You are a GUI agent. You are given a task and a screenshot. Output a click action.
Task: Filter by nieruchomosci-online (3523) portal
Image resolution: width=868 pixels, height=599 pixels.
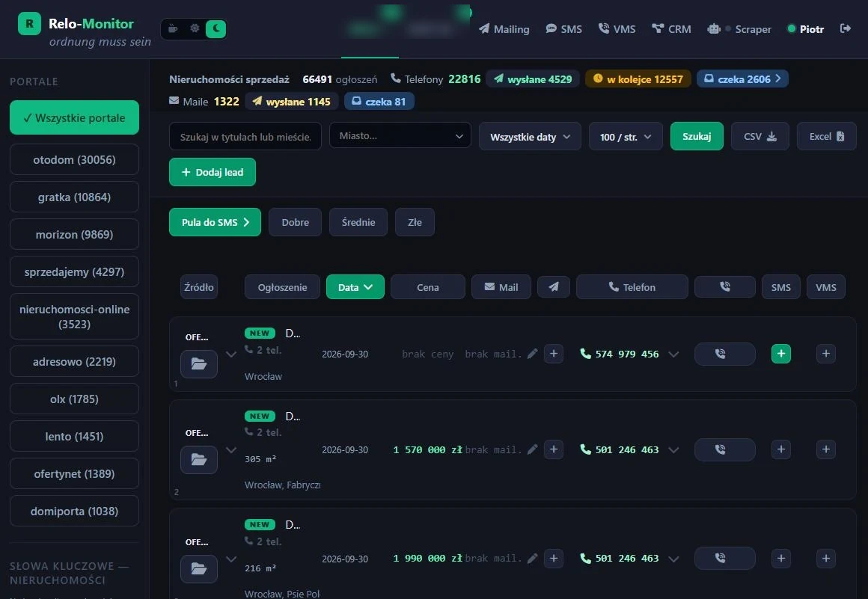click(x=74, y=316)
